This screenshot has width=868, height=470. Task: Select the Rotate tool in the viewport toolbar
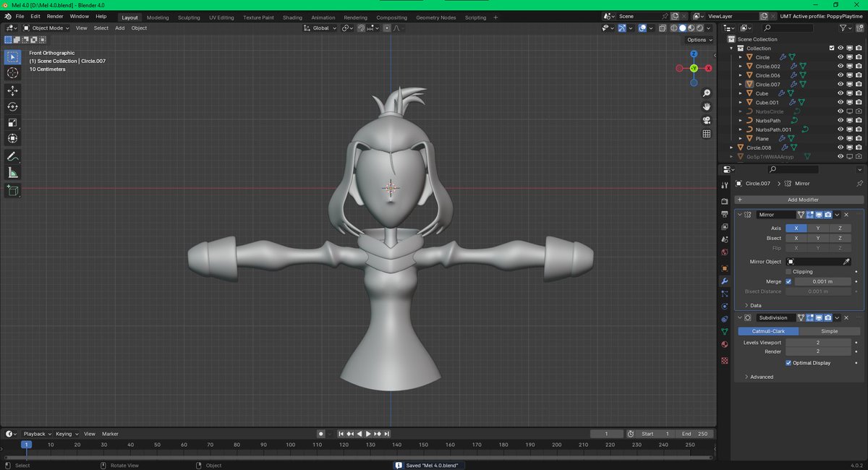12,106
